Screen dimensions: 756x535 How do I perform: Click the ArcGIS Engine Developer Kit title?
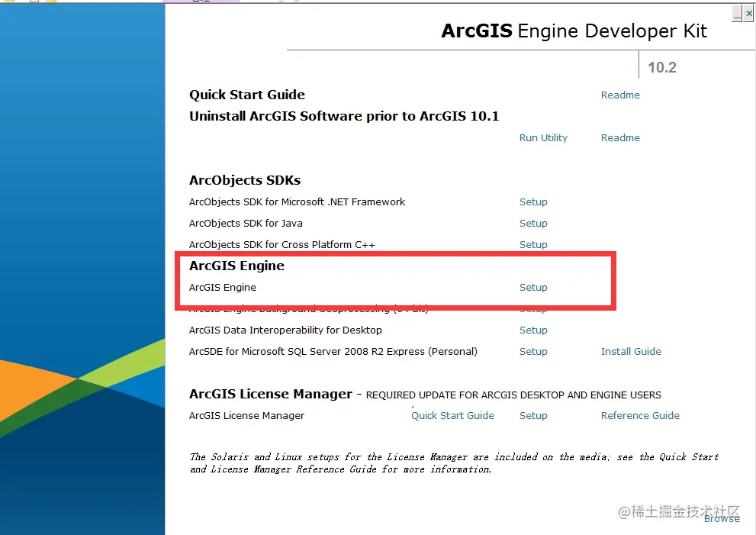click(574, 31)
